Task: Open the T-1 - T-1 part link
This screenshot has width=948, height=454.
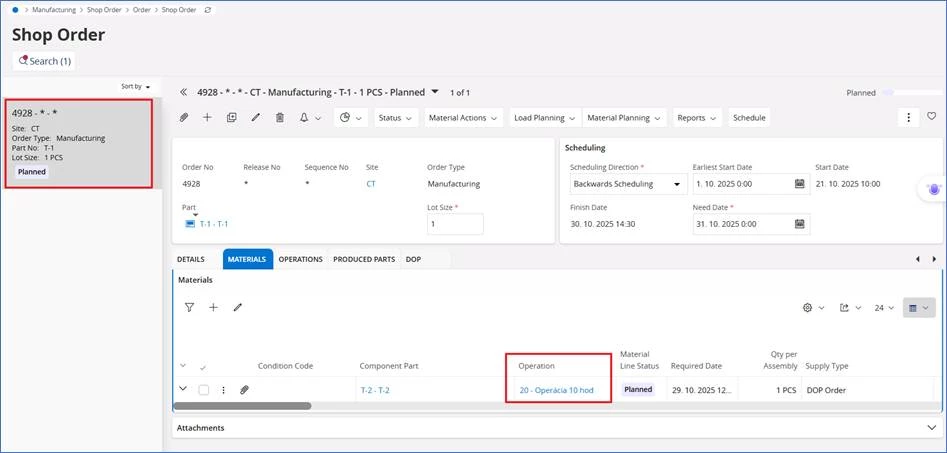Action: click(214, 224)
